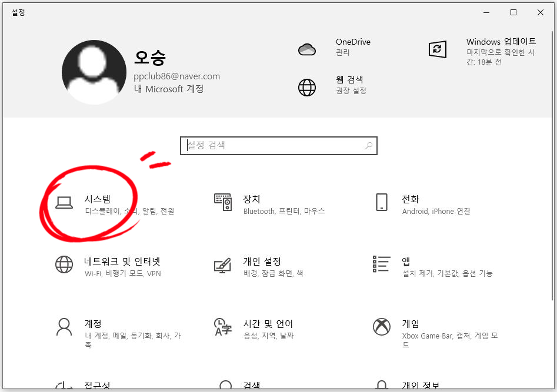Open the 앱 category title
This screenshot has width=557, height=392.
tap(406, 262)
